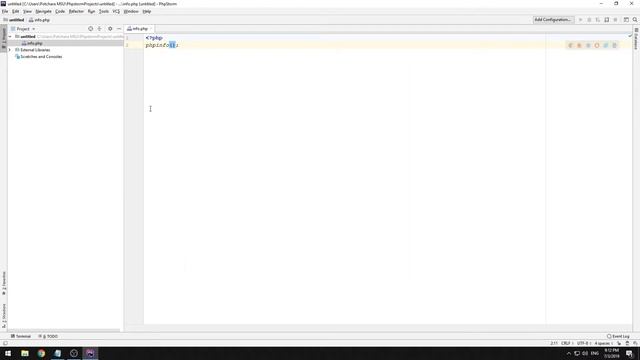This screenshot has width=640, height=360.
Task: Open the View menu
Action: 27,11
